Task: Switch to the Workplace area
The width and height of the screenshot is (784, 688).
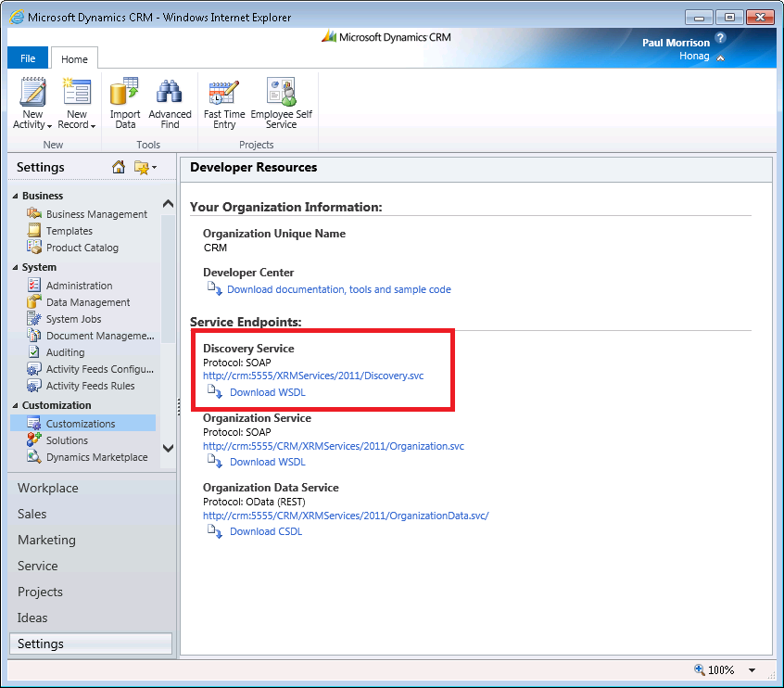Action: click(48, 488)
